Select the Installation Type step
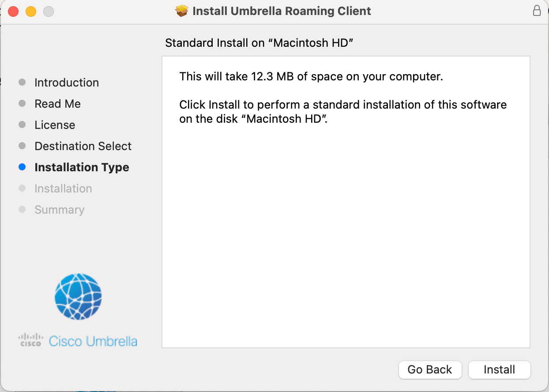 click(82, 167)
